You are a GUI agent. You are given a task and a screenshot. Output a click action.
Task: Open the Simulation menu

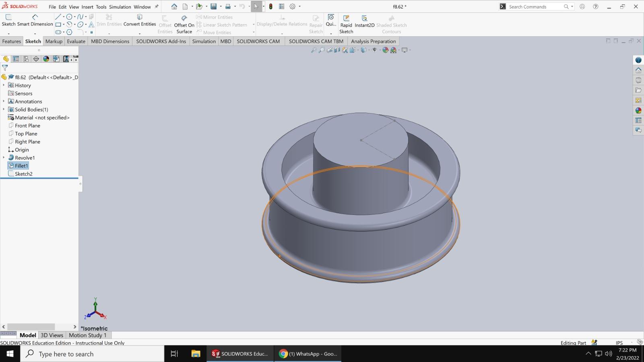click(x=120, y=6)
